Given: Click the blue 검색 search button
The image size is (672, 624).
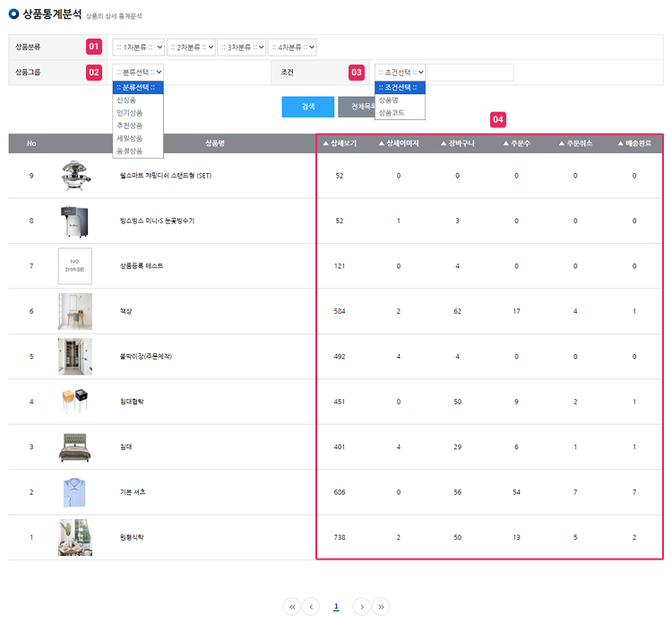Looking at the screenshot, I should [308, 107].
